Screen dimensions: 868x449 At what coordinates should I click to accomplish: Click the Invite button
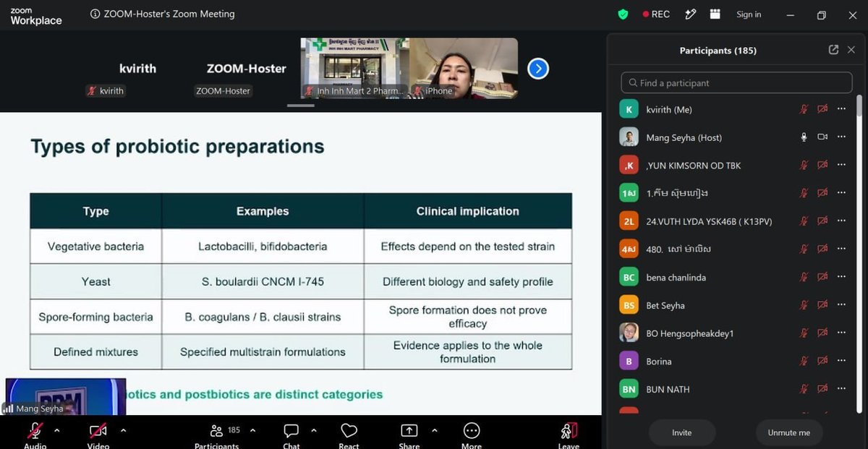point(682,432)
